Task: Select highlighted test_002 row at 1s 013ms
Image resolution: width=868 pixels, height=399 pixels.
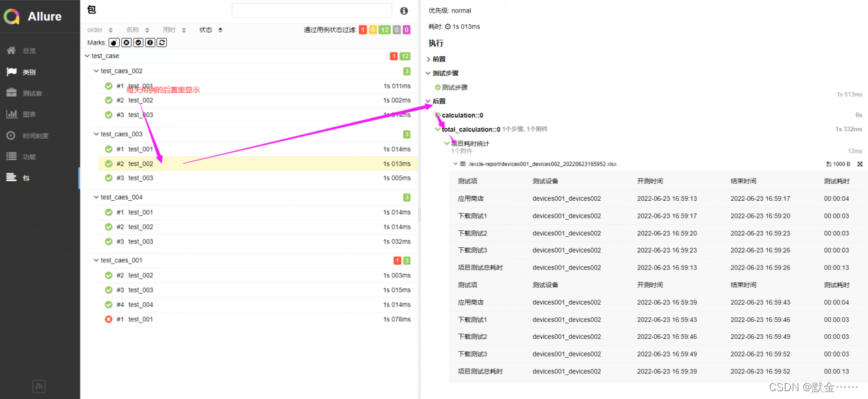Action: pos(258,164)
